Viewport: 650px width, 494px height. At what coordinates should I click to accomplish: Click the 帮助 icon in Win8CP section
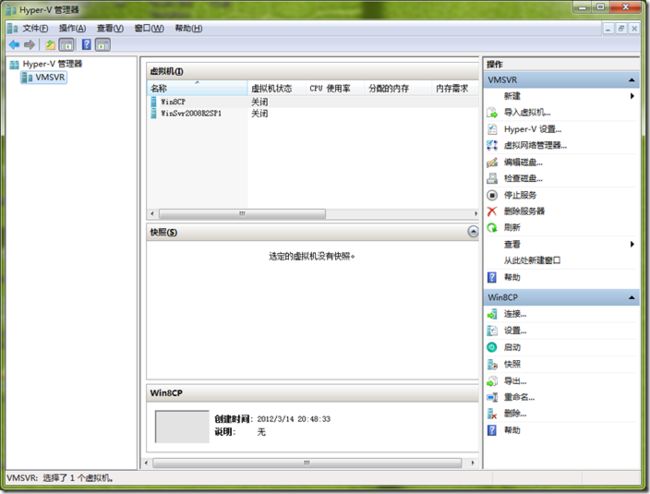point(492,430)
